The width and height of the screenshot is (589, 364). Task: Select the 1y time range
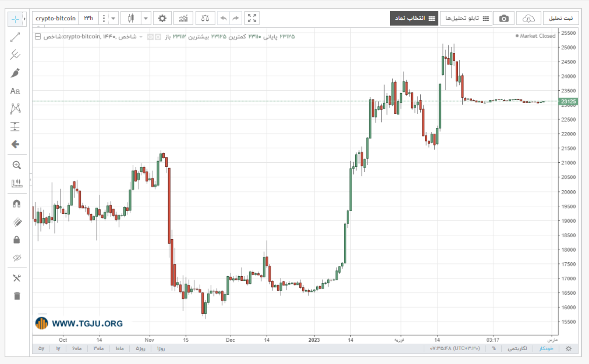[58, 348]
